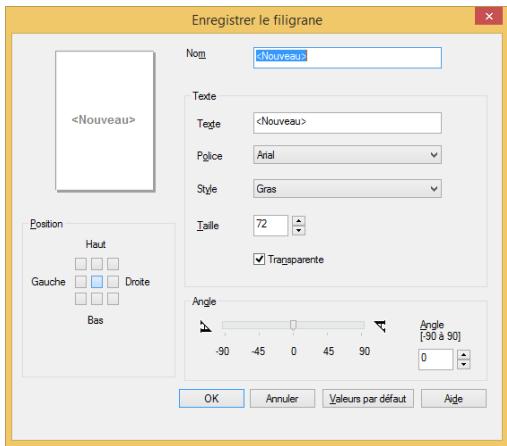This screenshot has width=507, height=446.
Task: Open the Style dropdown showing Gras
Action: [x=347, y=189]
